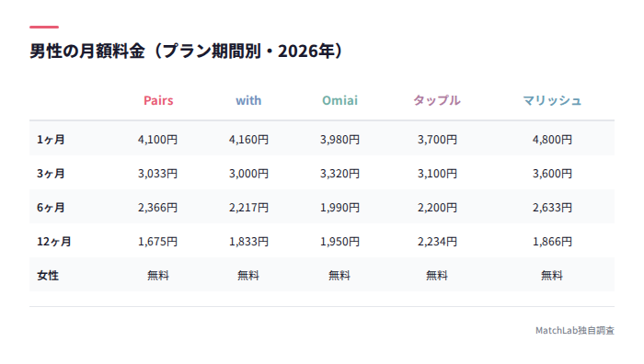
Task: Highlight the 2,366円 value
Action: pos(157,208)
